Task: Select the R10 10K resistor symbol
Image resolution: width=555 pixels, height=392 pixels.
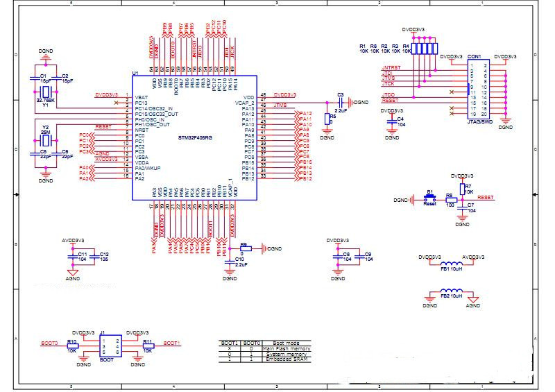Action: coord(73,346)
